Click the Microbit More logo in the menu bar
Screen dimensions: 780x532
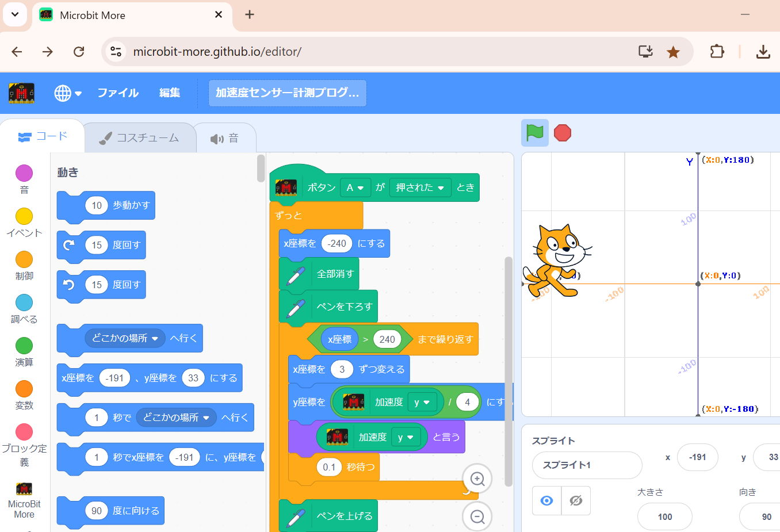[x=22, y=93]
